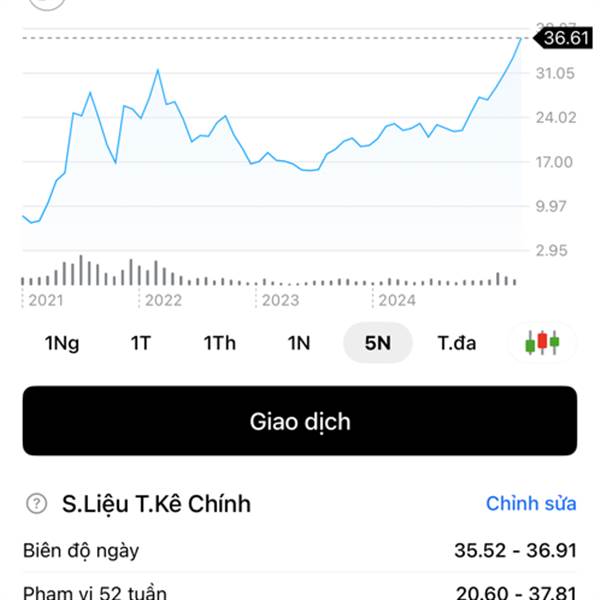Tap help icon beside S.Liệu T.Kê Chính
The image size is (600, 600).
pos(38,503)
